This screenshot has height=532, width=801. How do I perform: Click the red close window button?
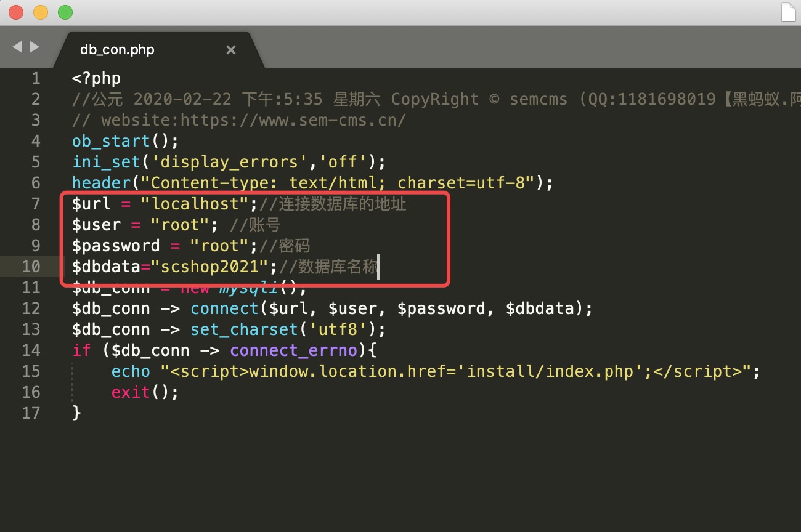pos(16,12)
